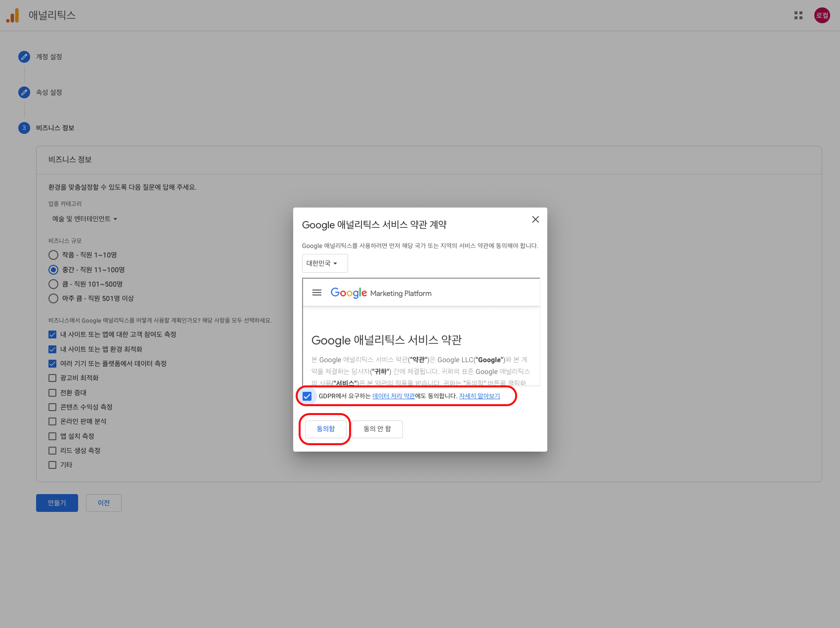Enable the 광고비 최적화 checkbox
The height and width of the screenshot is (628, 840).
52,378
